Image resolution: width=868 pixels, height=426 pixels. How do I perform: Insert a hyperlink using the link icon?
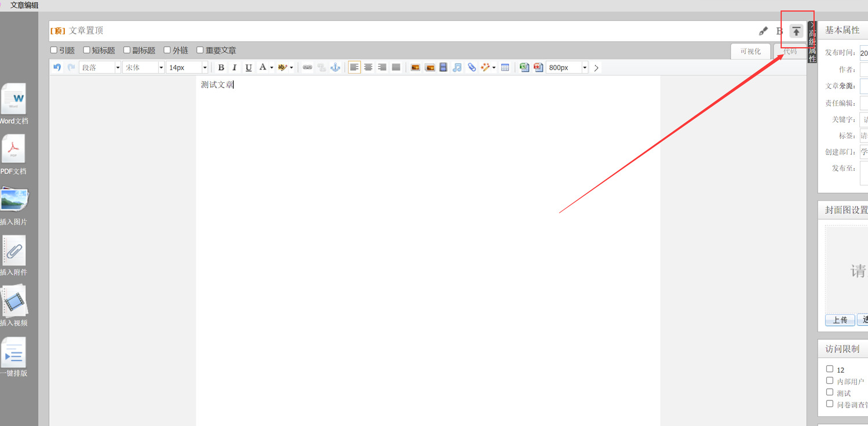(x=307, y=68)
